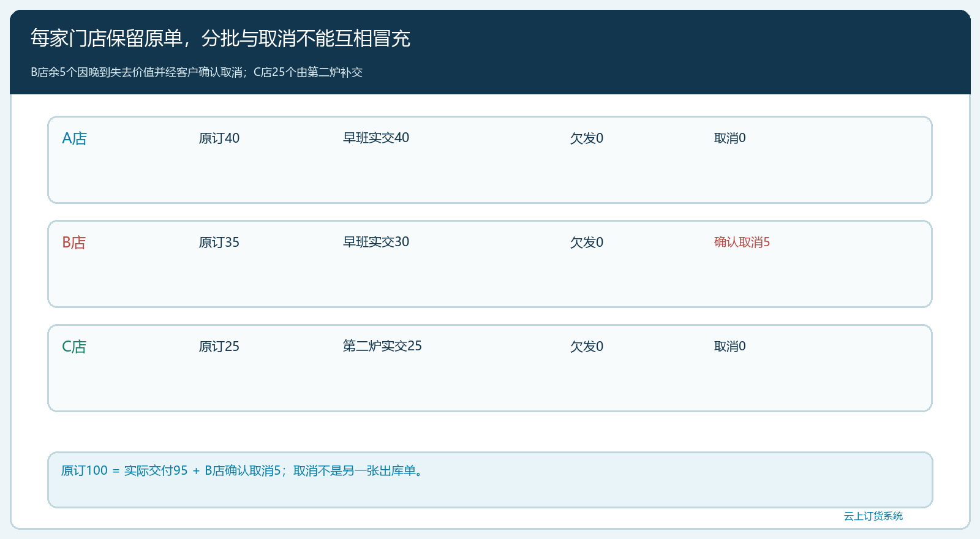The image size is (980, 539).
Task: Select the summary line 原订100 = 实际交付95
Action: tap(243, 471)
